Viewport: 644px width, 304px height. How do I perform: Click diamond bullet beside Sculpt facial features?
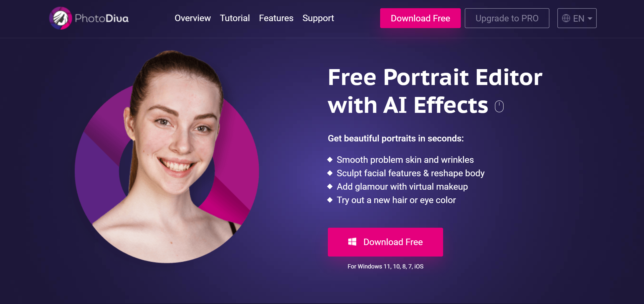[330, 173]
